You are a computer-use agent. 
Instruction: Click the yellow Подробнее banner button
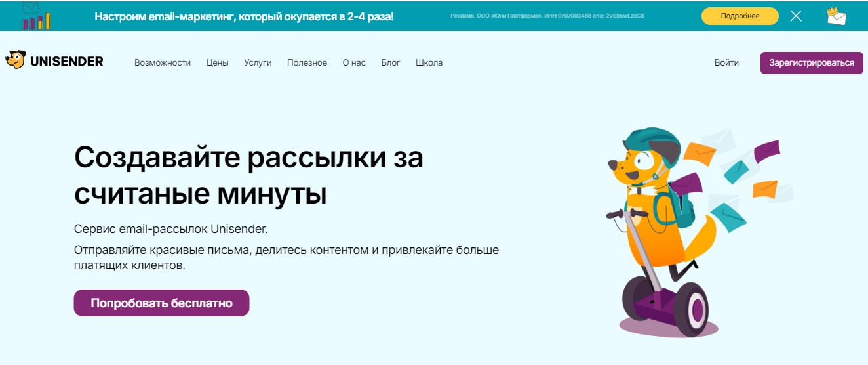740,16
